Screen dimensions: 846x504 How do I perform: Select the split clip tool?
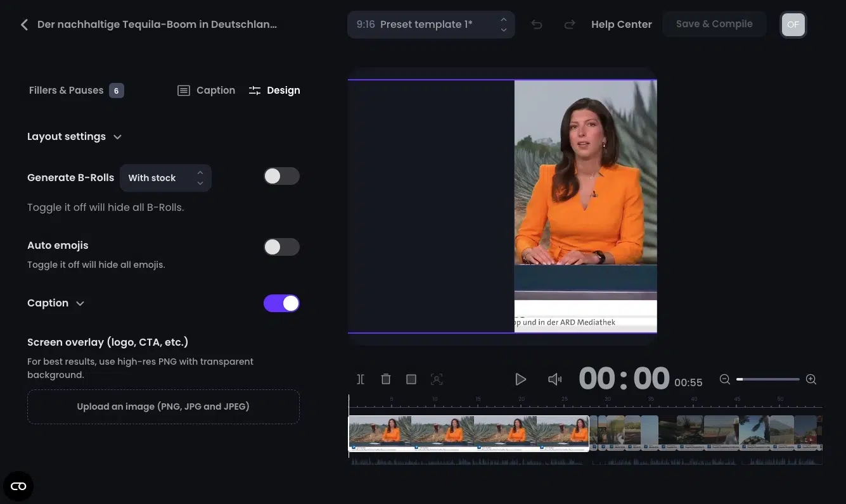pyautogui.click(x=360, y=379)
